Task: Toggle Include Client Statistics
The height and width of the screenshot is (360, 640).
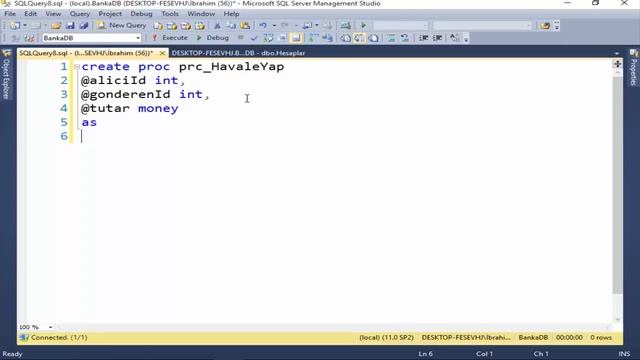Action: (x=327, y=38)
